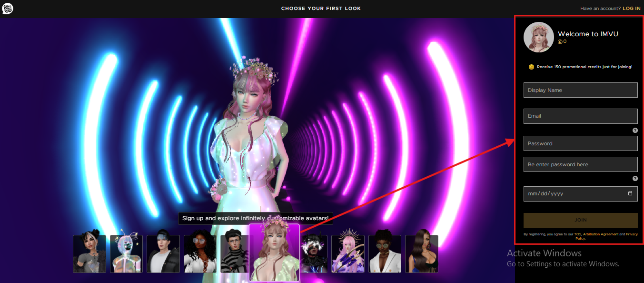Open the LOG IN link
Viewport: 644px width, 283px height.
point(632,9)
